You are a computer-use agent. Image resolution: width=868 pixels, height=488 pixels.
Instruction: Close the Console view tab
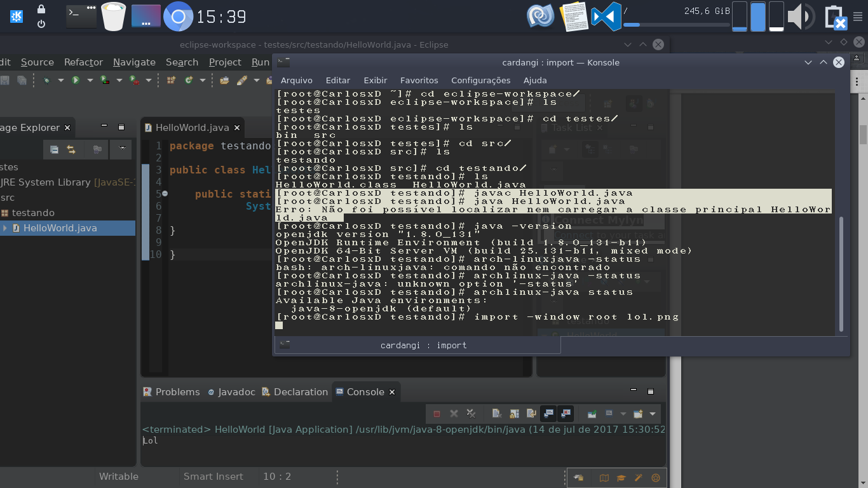click(x=392, y=392)
